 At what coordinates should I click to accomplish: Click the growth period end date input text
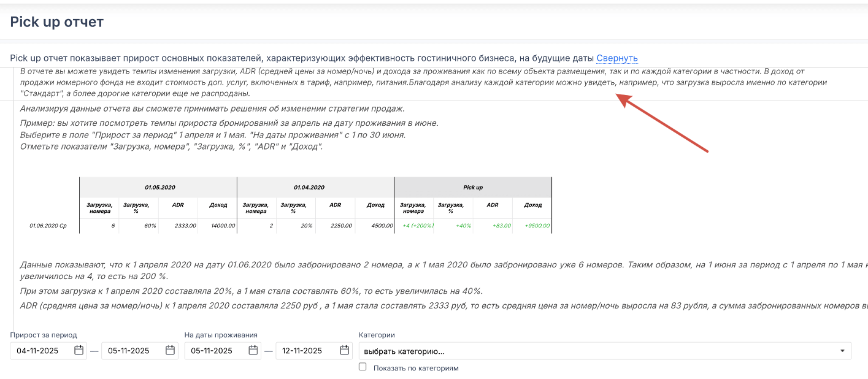coord(129,351)
